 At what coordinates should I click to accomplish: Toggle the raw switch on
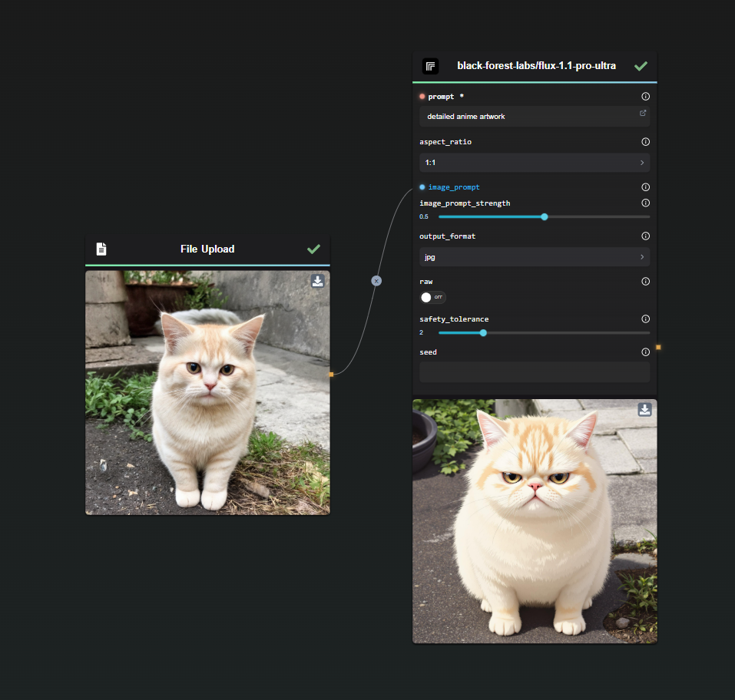(432, 297)
